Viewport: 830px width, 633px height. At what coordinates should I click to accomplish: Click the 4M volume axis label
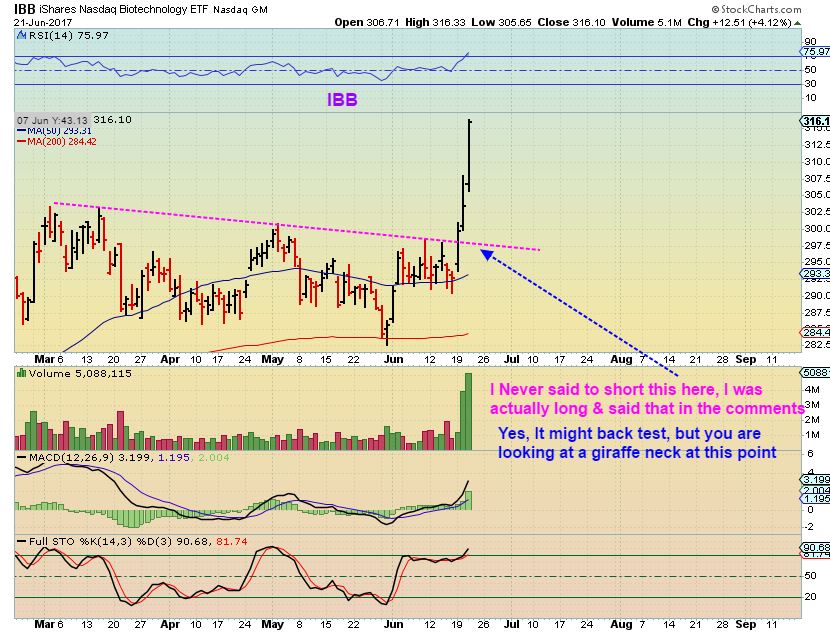coord(812,390)
